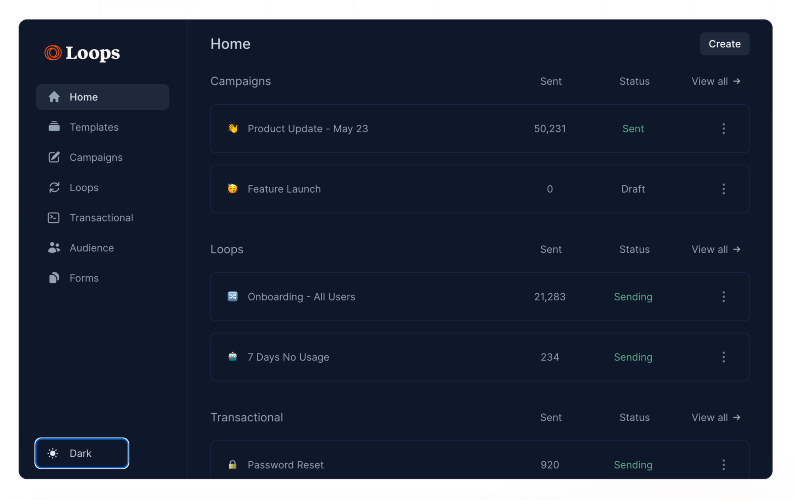Open options menu for Password Reset
The image size is (797, 500).
coord(724,465)
